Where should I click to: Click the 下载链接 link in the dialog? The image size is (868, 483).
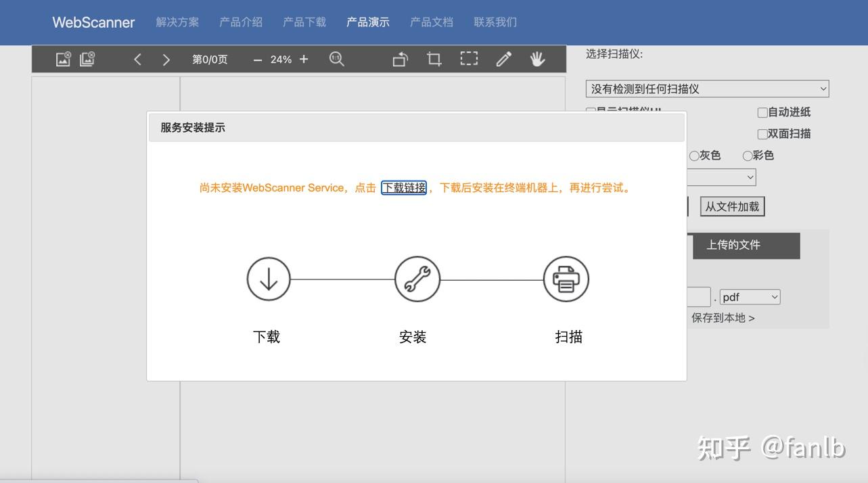coord(403,188)
